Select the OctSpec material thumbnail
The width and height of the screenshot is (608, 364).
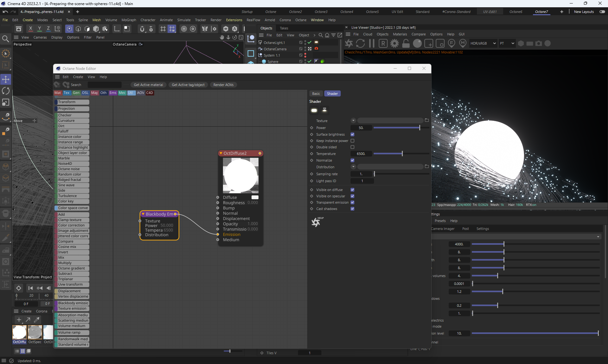[x=35, y=332]
